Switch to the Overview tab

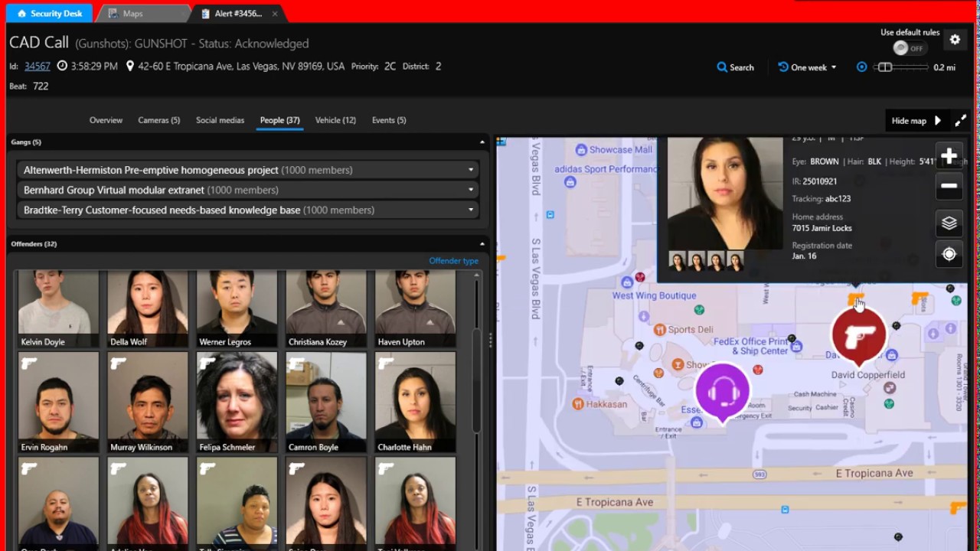pos(106,120)
